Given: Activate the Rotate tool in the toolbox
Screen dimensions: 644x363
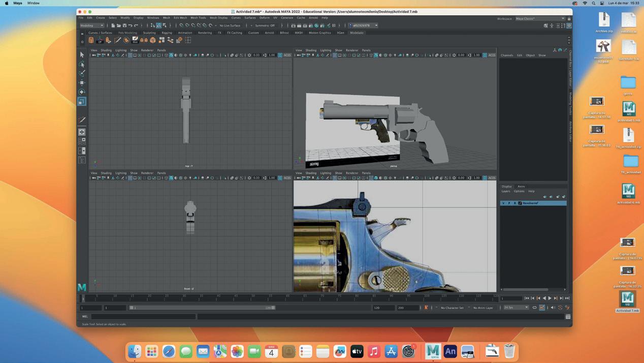Looking at the screenshot, I should tap(82, 92).
